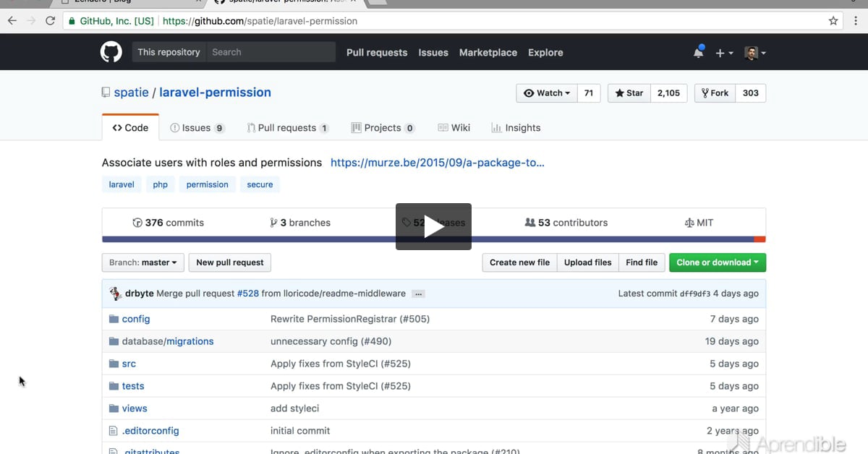This screenshot has height=454, width=868.
Task: Click New pull request button
Action: (x=230, y=262)
